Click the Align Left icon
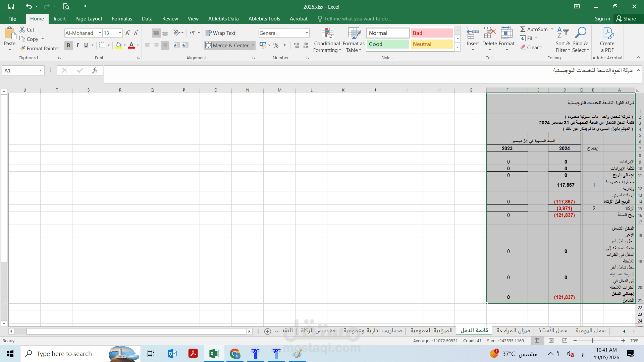This screenshot has height=362, width=644. (x=148, y=45)
